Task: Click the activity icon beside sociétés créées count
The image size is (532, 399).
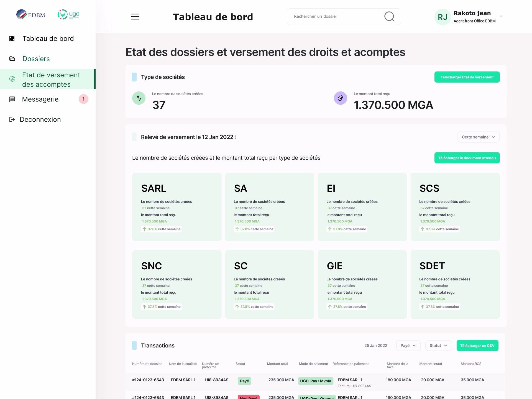Action: click(x=139, y=98)
